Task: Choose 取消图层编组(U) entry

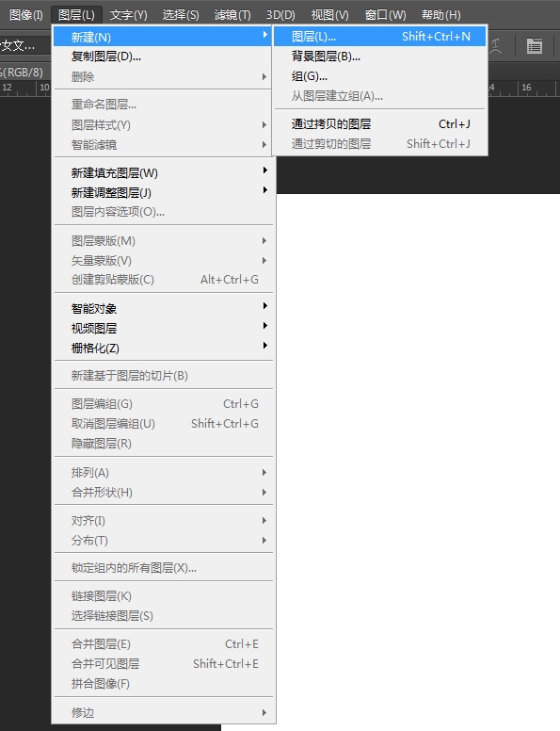Action: pos(163,423)
